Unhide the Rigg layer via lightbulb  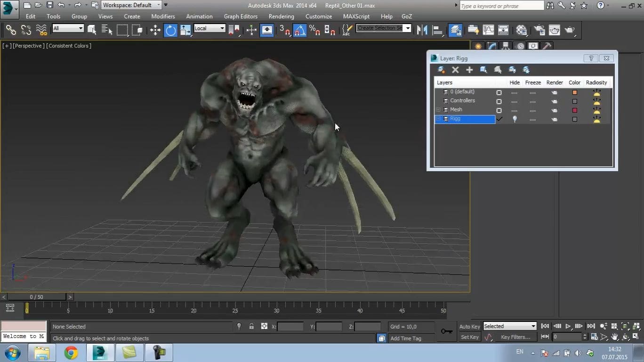click(x=515, y=119)
